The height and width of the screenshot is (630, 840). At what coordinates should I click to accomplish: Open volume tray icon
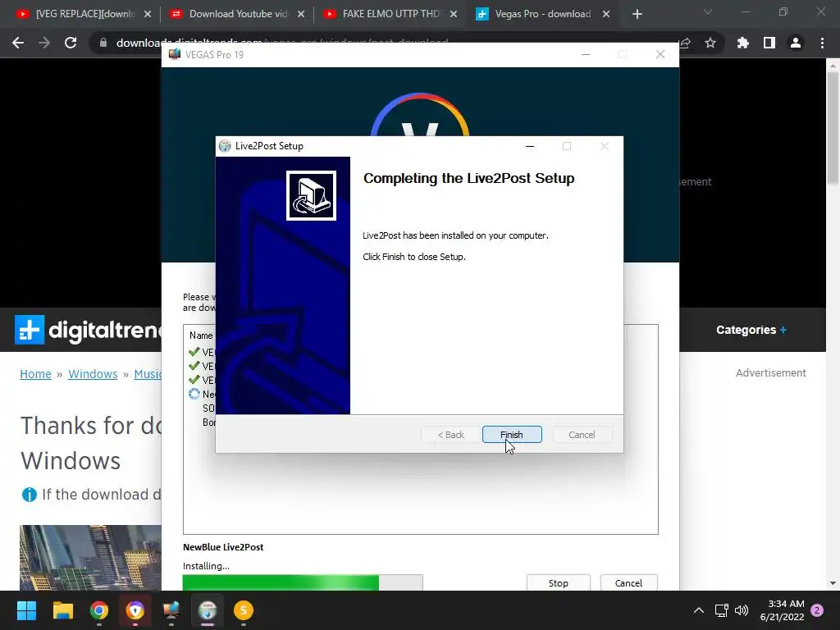tap(742, 610)
